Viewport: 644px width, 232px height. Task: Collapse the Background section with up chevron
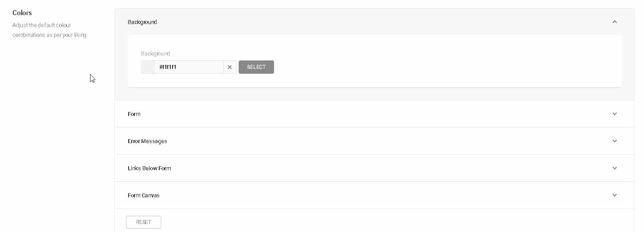(x=614, y=22)
